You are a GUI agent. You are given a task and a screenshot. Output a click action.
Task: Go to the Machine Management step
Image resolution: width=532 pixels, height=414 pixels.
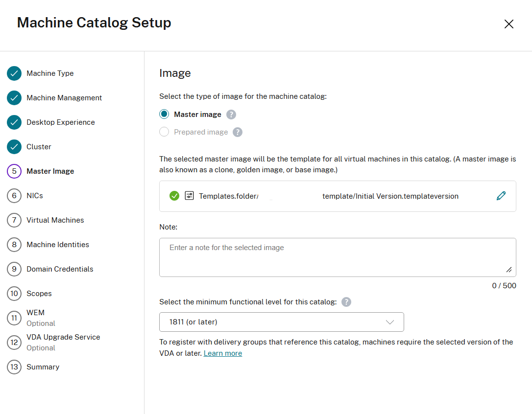pyautogui.click(x=64, y=98)
